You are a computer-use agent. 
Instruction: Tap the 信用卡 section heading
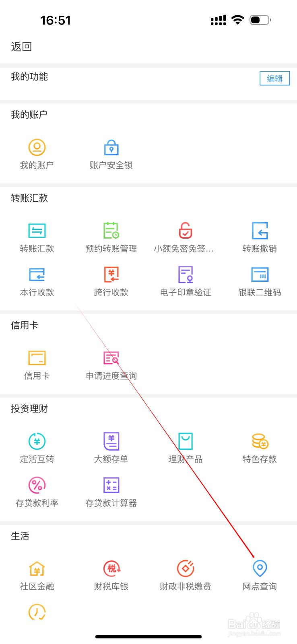pyautogui.click(x=25, y=325)
